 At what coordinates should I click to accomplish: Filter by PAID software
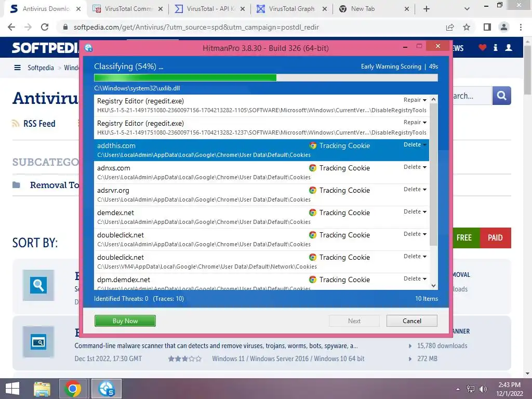pos(495,238)
